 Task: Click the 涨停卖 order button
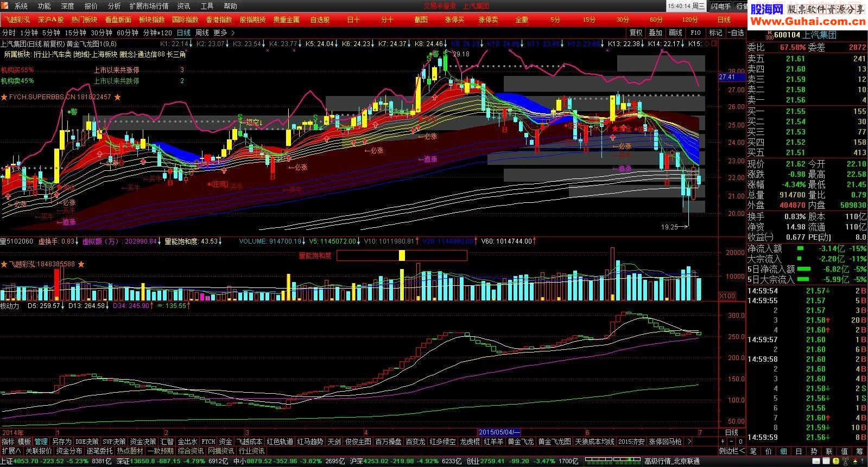coord(489,20)
